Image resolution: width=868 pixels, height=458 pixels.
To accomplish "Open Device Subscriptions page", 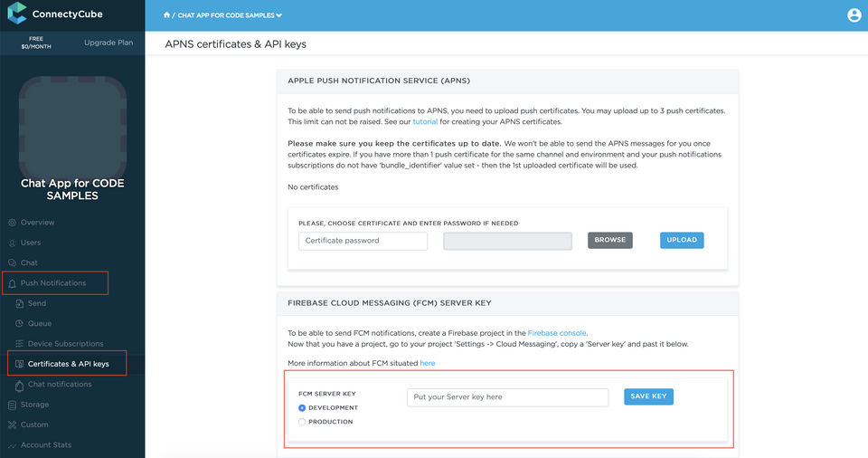I will [x=65, y=344].
